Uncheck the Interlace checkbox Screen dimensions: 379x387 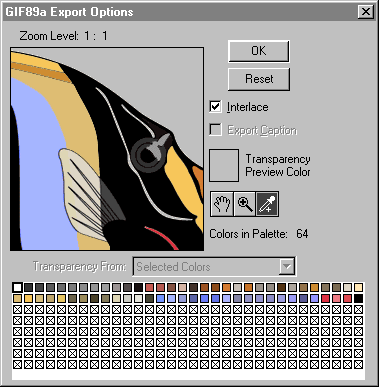point(215,107)
